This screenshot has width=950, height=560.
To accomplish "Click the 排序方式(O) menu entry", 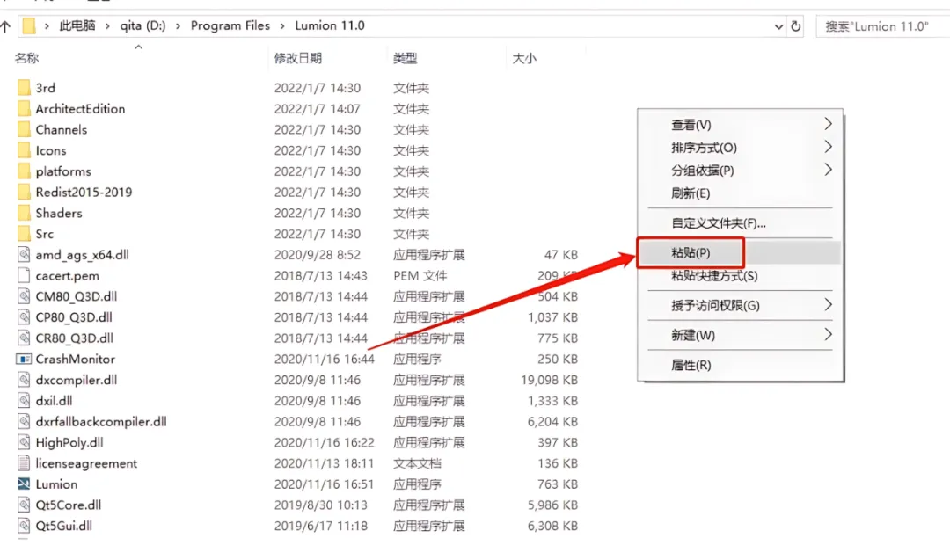I will coord(740,148).
